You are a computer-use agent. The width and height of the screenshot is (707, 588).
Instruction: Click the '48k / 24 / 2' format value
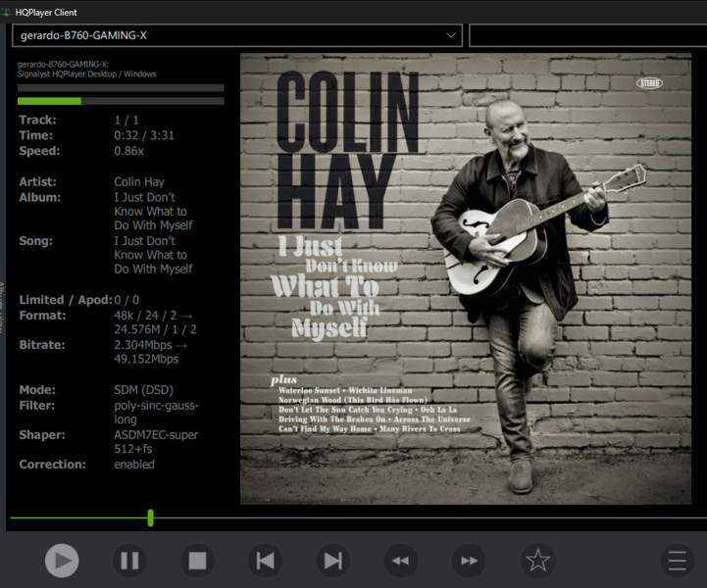145,316
